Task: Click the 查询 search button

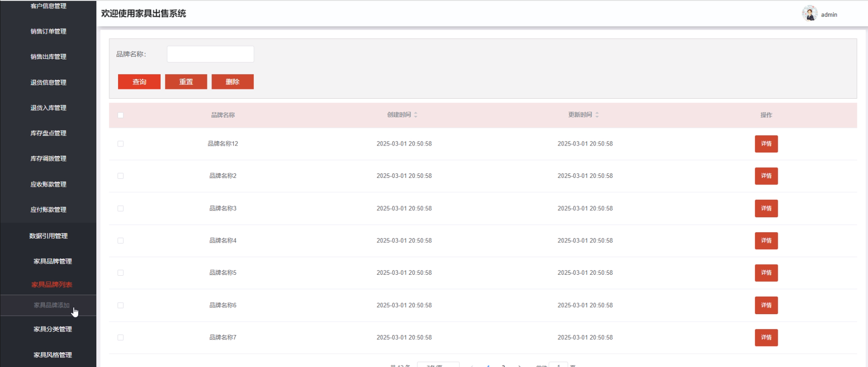Action: 139,82
